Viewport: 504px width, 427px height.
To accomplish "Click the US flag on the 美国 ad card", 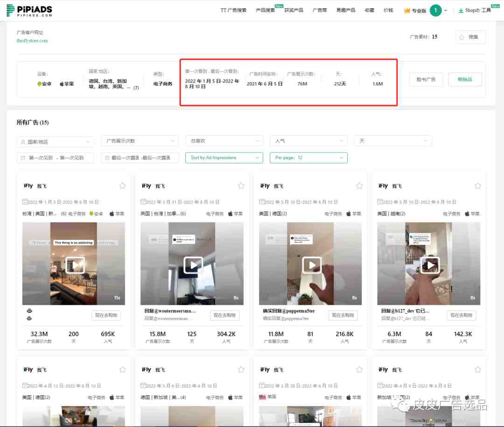I will [263, 397].
